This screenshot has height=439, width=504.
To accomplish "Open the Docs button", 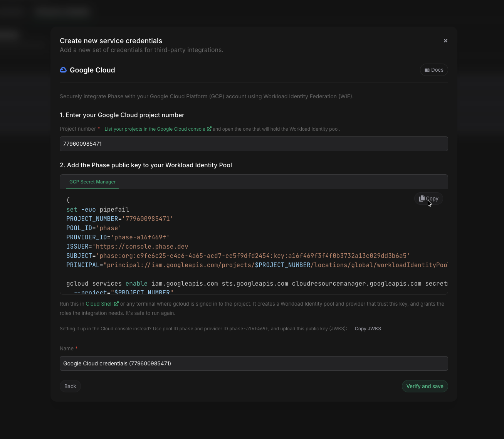I will click(x=434, y=70).
